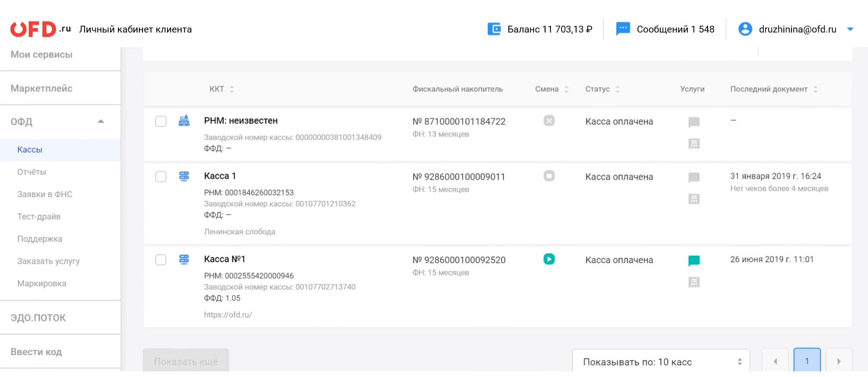The height and width of the screenshot is (377, 868).
Task: Select checkbox for РНМ: неизвестен row
Action: click(161, 122)
